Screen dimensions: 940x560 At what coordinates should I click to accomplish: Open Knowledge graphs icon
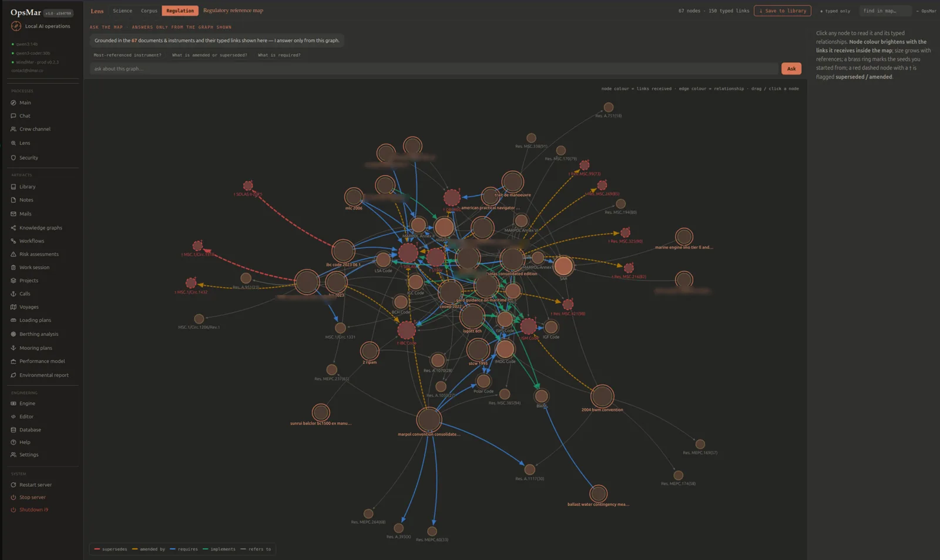(x=14, y=228)
